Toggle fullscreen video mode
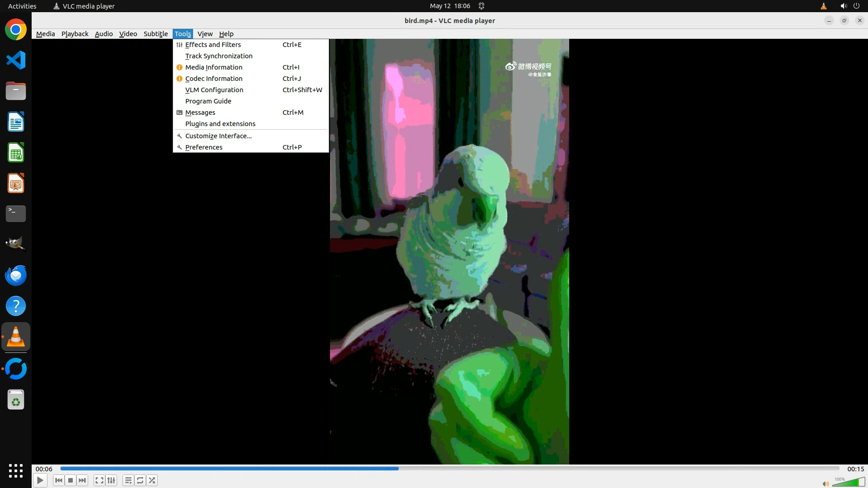This screenshot has width=868, height=488. (x=99, y=480)
